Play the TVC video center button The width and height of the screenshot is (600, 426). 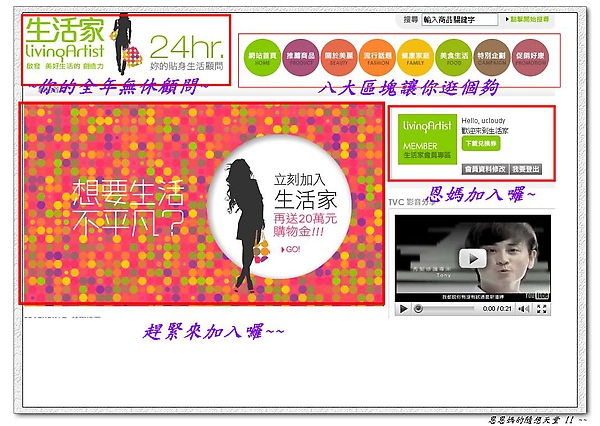tap(473, 259)
